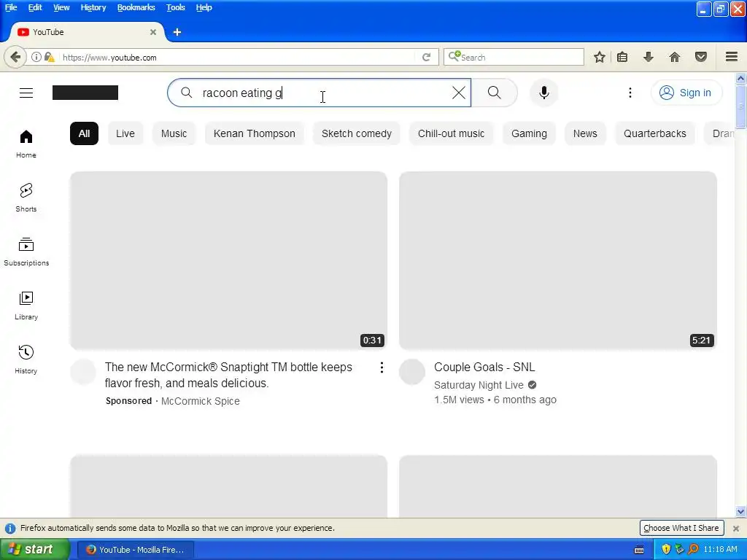Click the Home icon in the sidebar

coord(26,137)
